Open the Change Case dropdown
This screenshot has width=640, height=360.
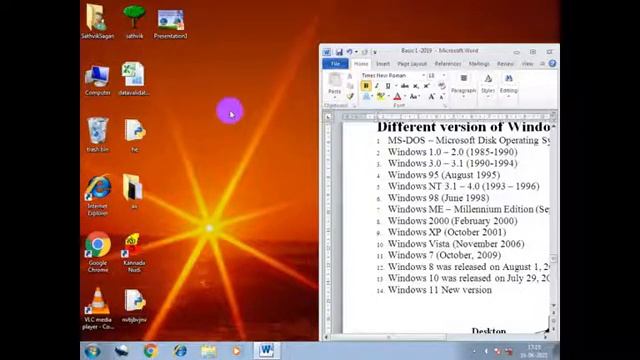[414, 97]
